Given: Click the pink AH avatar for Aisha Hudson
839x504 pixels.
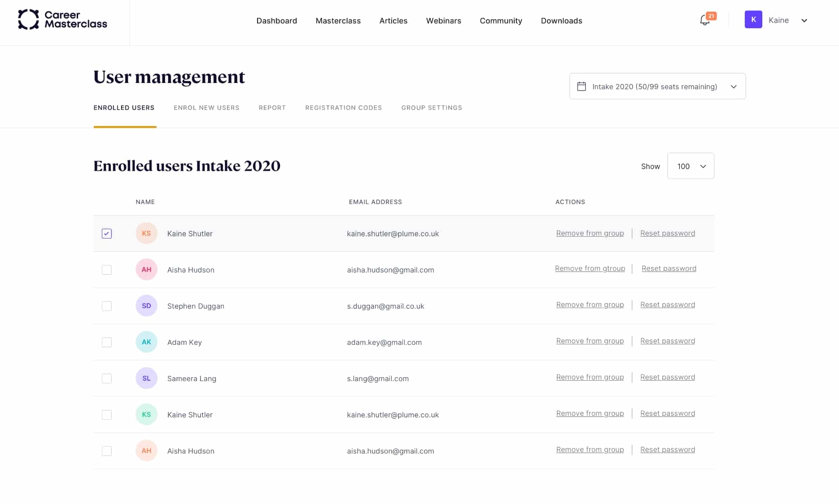Looking at the screenshot, I should pyautogui.click(x=146, y=269).
